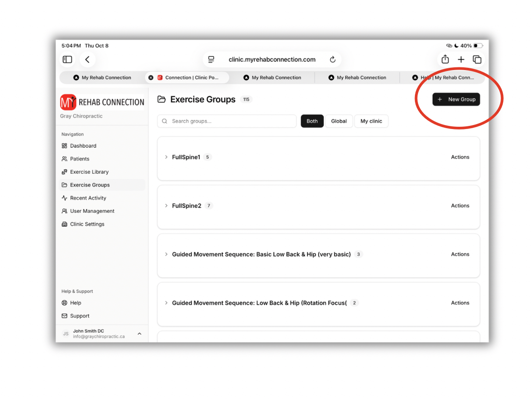Click the 115 group count badge
Image resolution: width=532 pixels, height=399 pixels.
[246, 99]
